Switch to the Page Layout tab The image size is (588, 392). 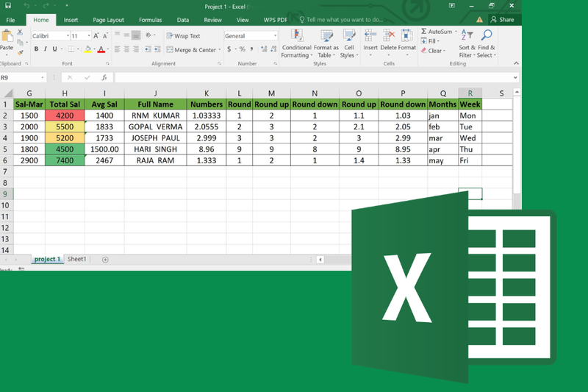tap(108, 20)
